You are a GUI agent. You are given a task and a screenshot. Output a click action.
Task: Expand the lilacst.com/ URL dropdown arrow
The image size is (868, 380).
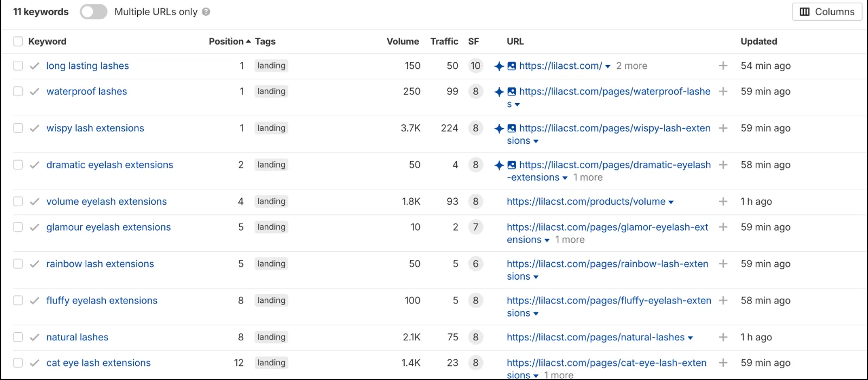point(608,67)
